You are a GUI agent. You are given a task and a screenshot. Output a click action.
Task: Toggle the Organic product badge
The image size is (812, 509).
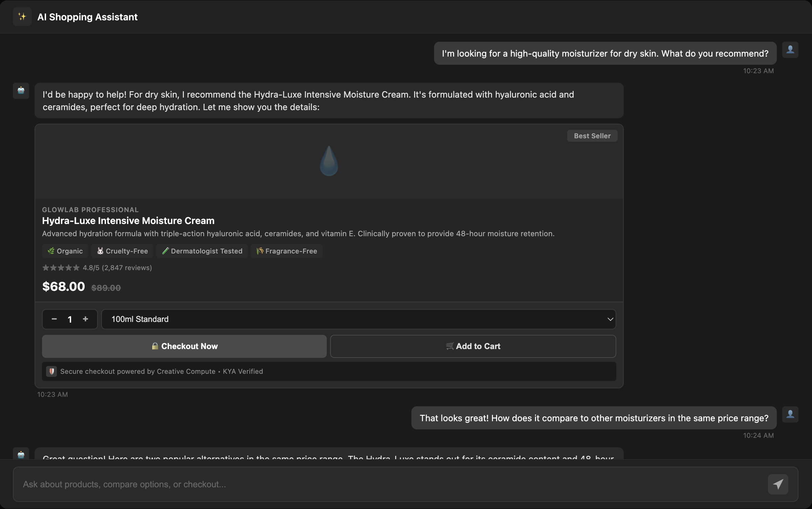65,251
